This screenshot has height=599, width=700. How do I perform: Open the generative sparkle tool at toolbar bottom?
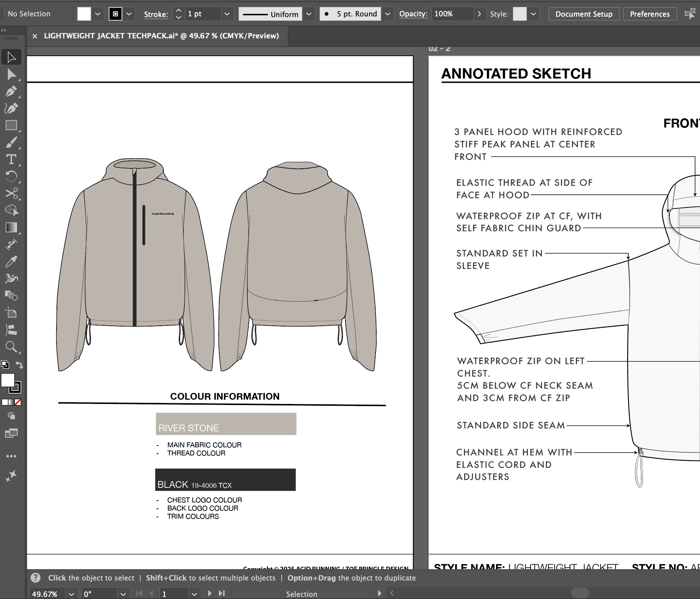pos(11,476)
